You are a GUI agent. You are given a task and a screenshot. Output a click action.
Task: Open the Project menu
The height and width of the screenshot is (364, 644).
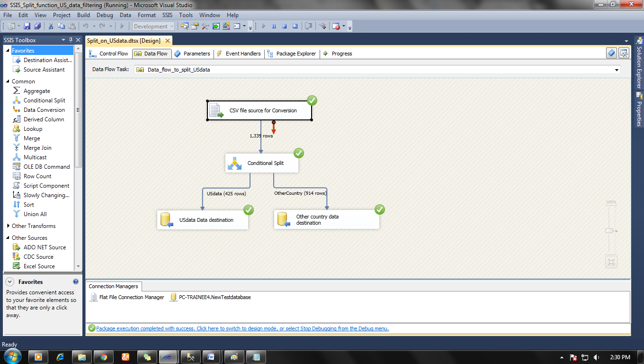pos(62,15)
